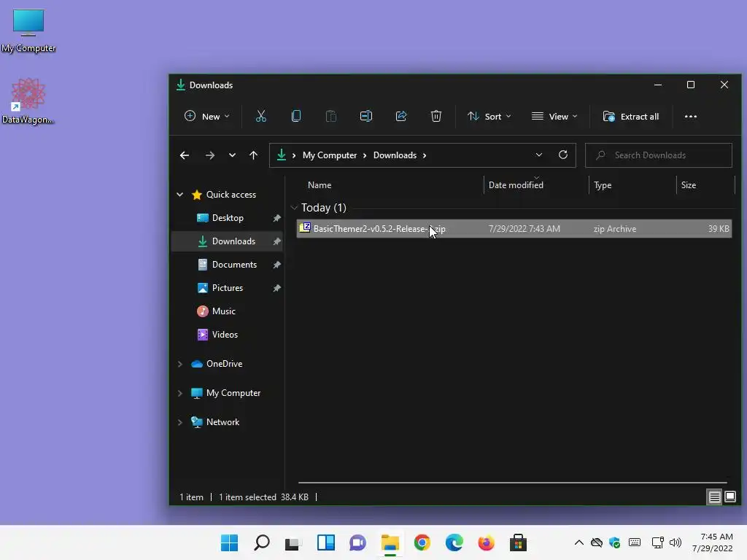Click the Delete trash can icon
Viewport: 747px width, 560px height.
click(436, 116)
